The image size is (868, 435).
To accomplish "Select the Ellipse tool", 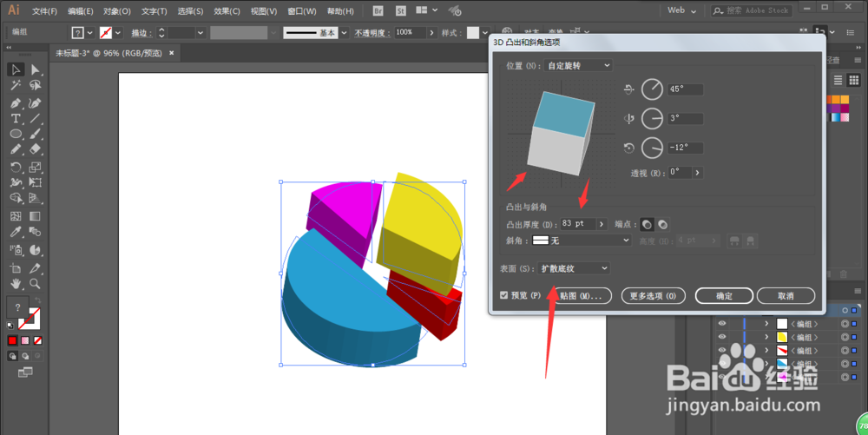I will (x=16, y=134).
